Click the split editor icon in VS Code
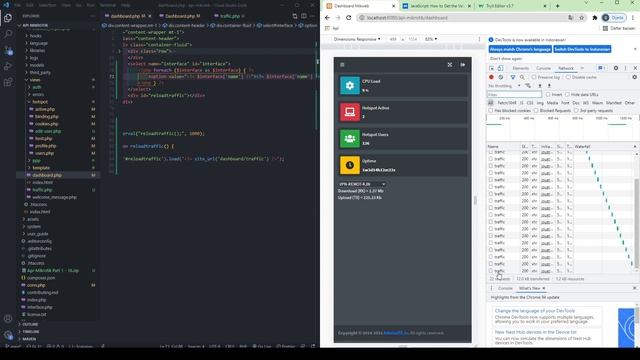The height and width of the screenshot is (360, 640). pyautogui.click(x=304, y=16)
